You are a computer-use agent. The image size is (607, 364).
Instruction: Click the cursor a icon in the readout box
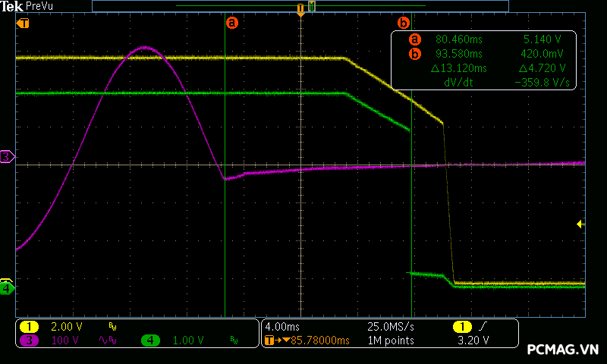point(414,39)
